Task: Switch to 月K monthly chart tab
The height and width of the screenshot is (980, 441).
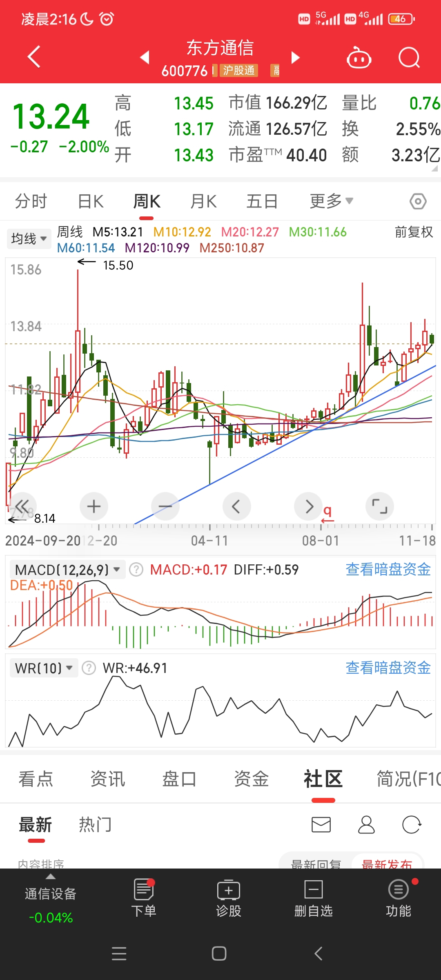Action: 203,201
